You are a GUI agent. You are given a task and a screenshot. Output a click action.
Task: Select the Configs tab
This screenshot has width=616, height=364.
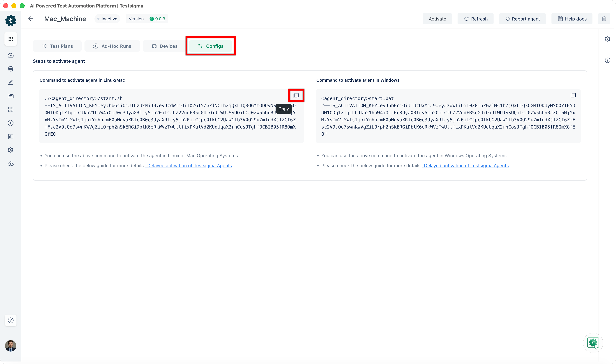coord(210,46)
